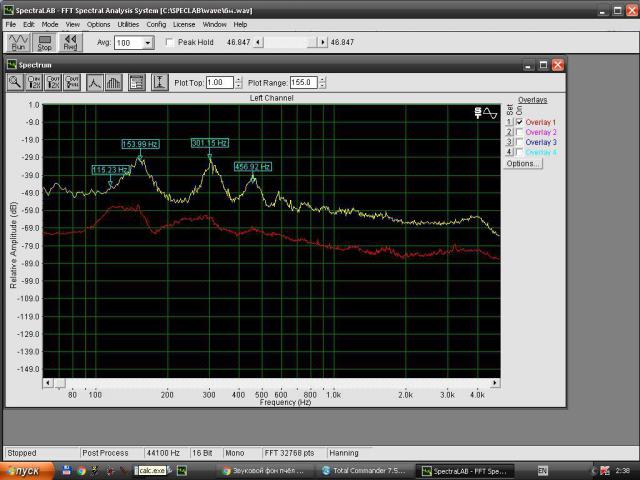Click the zoom Out 2X icon
Image resolution: width=640 pixels, height=480 pixels.
(x=53, y=82)
